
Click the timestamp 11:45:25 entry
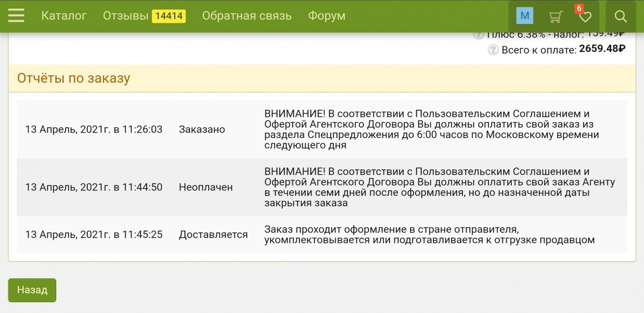coord(94,235)
